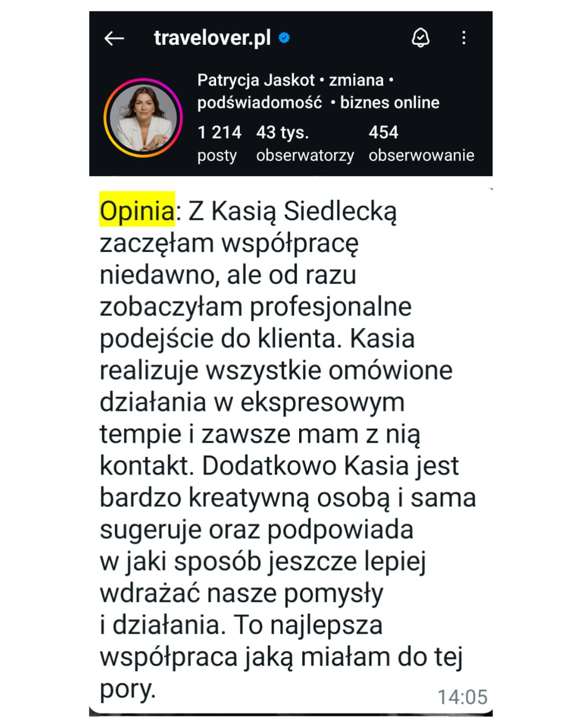Toggle the notification bell for travelover.pl
This screenshot has height=728, width=582.
coord(420,38)
